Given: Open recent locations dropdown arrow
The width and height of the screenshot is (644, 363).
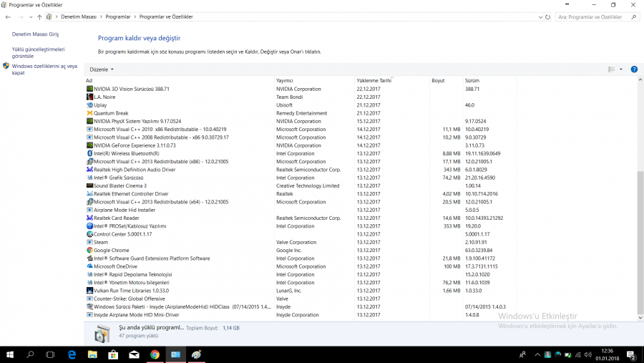Looking at the screenshot, I should click(31, 17).
